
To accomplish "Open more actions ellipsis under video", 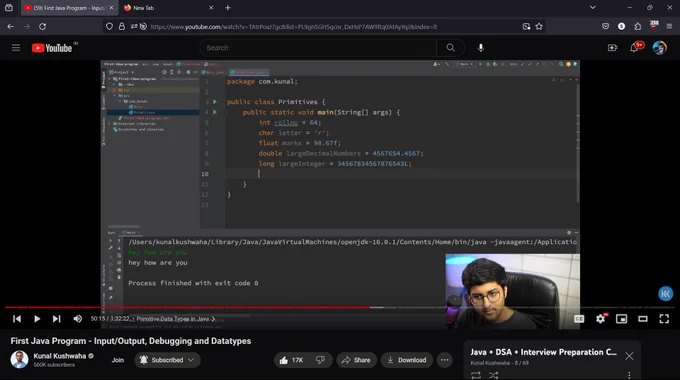I will 445,360.
